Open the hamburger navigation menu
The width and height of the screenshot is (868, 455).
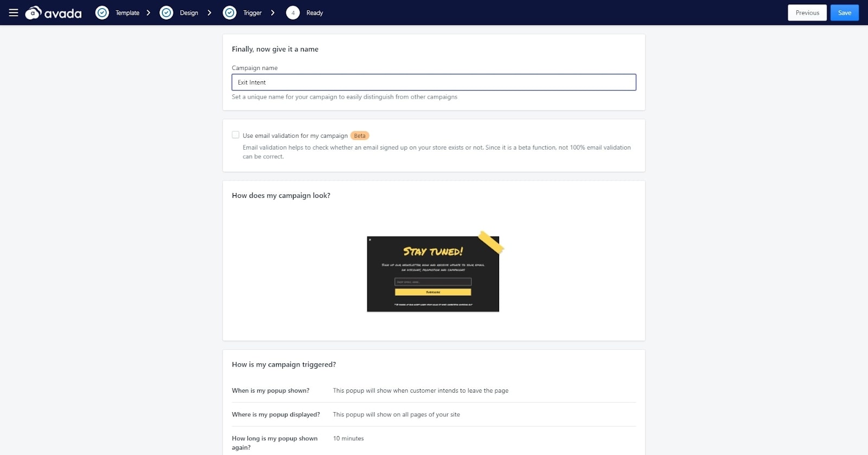pos(14,12)
